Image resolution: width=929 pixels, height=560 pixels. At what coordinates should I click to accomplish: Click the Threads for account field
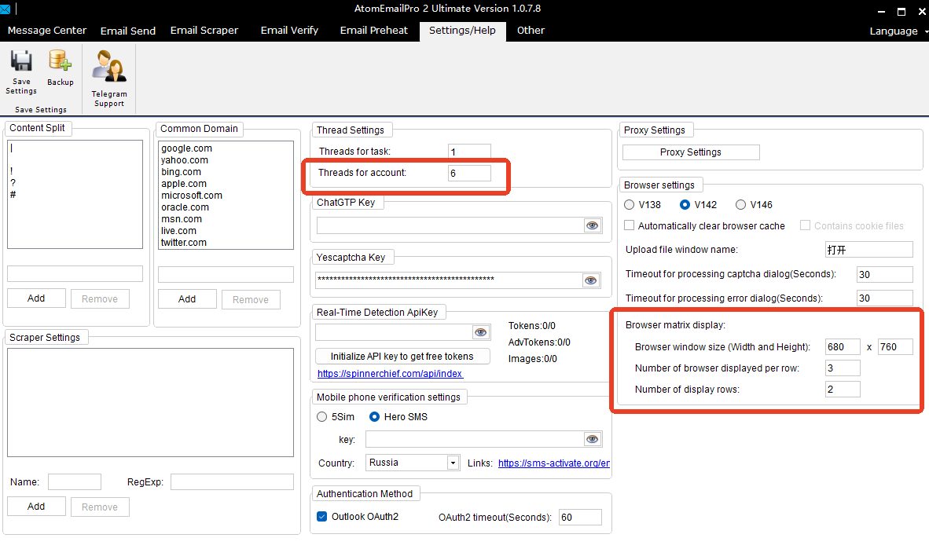[x=469, y=173]
